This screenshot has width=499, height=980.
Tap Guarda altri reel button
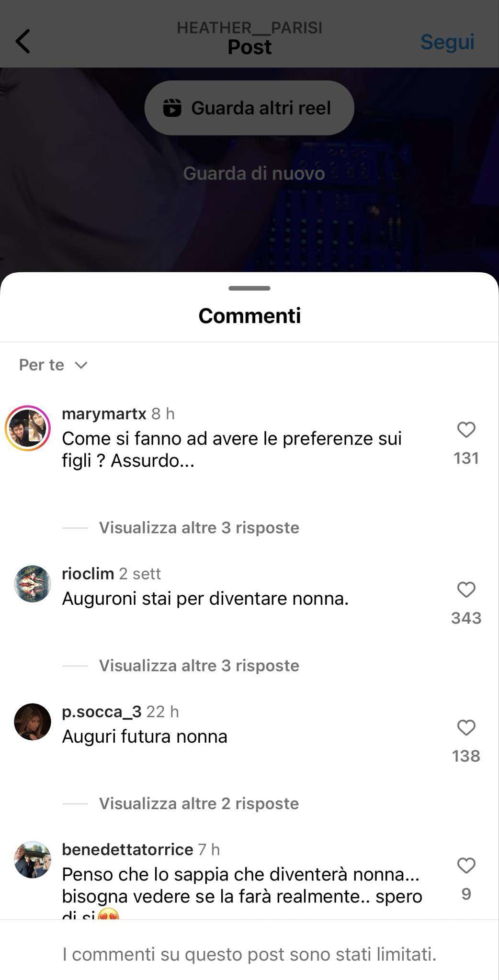pos(249,108)
